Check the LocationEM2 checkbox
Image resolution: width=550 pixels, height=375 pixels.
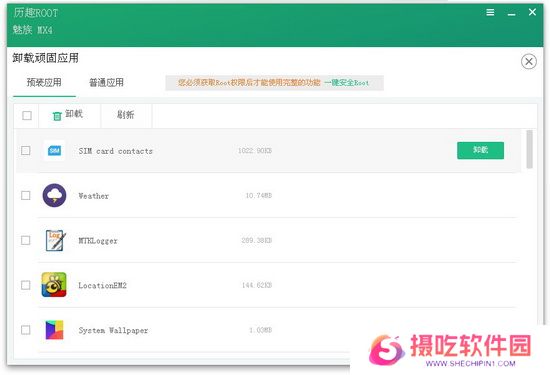click(26, 285)
